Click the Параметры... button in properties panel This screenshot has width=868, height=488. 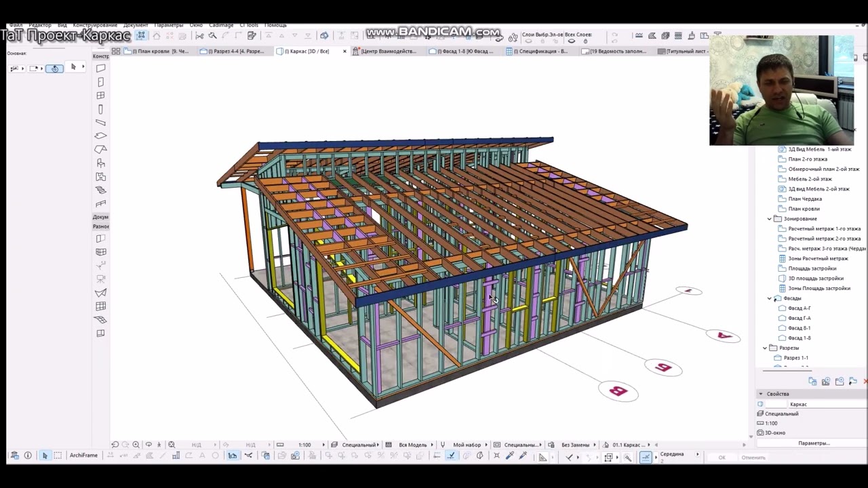pyautogui.click(x=813, y=443)
